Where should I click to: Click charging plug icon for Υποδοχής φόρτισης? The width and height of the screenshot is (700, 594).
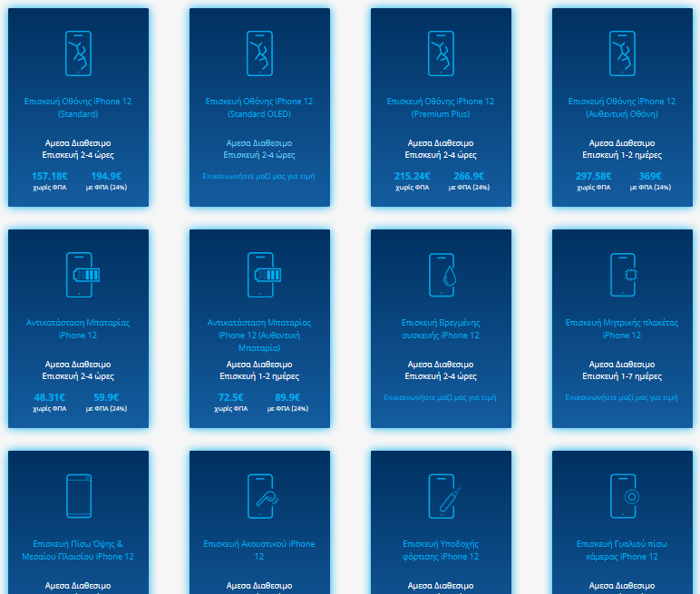click(443, 496)
